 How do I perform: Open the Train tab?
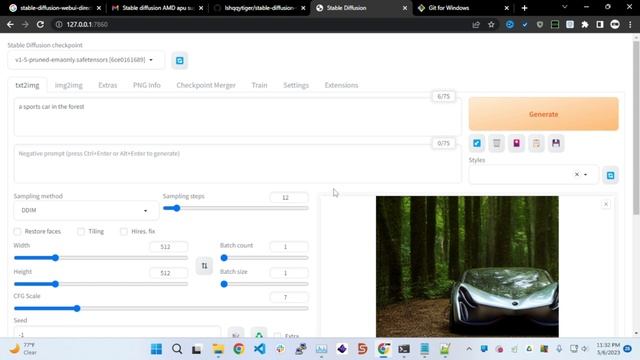point(259,85)
